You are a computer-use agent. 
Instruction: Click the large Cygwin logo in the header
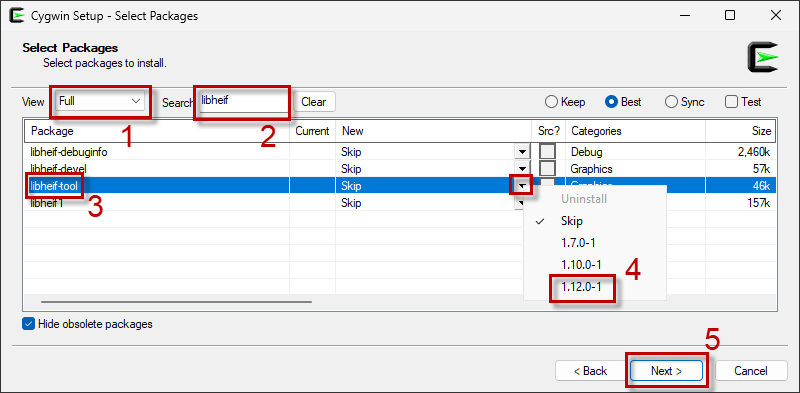point(763,57)
